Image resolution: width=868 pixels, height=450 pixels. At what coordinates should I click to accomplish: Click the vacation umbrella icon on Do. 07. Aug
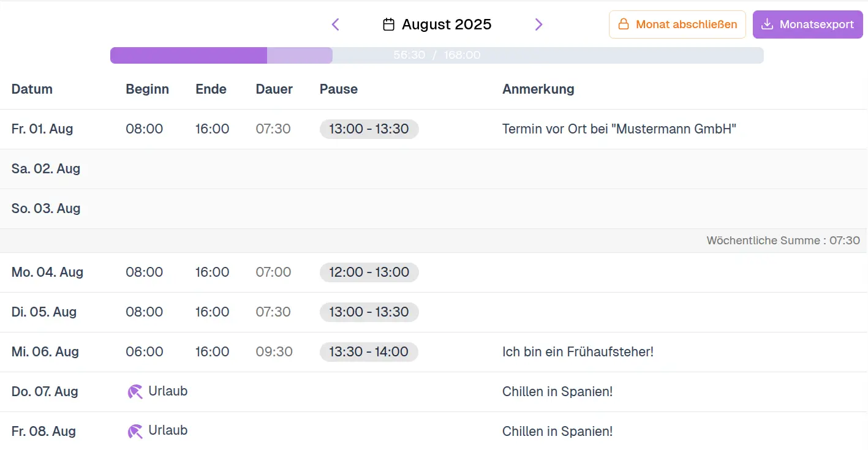click(x=135, y=392)
